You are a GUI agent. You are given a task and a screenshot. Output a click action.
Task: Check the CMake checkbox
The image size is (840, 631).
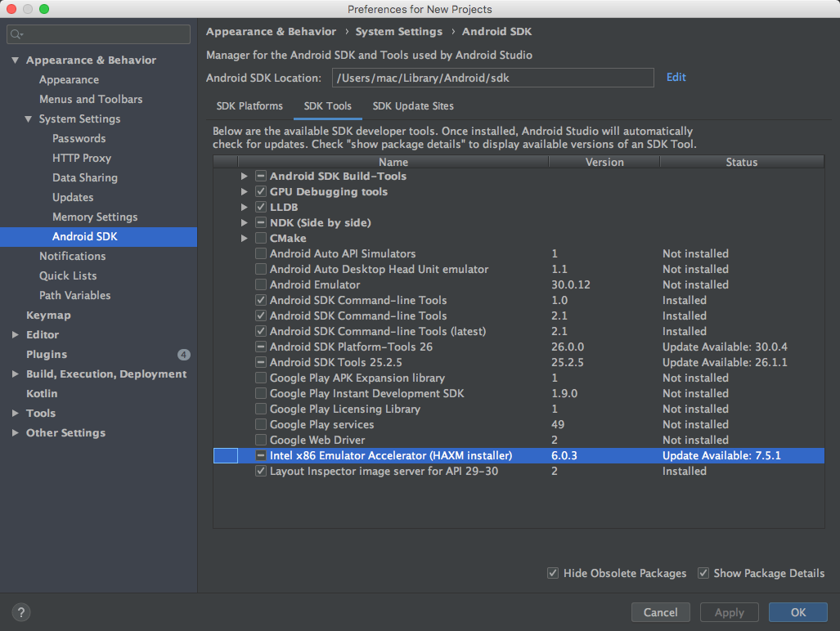(x=261, y=238)
